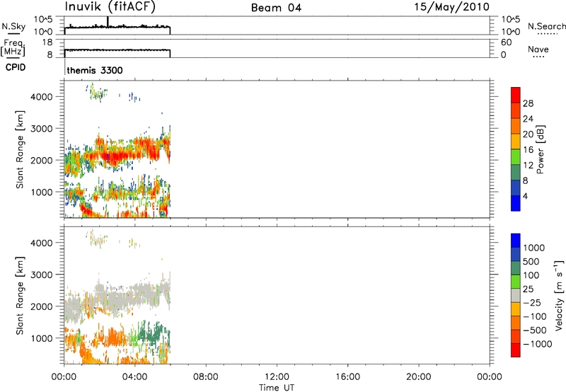Select the 'N.Search' legend label
Image resolution: width=566 pixels, height=392 pixels.
point(546,26)
